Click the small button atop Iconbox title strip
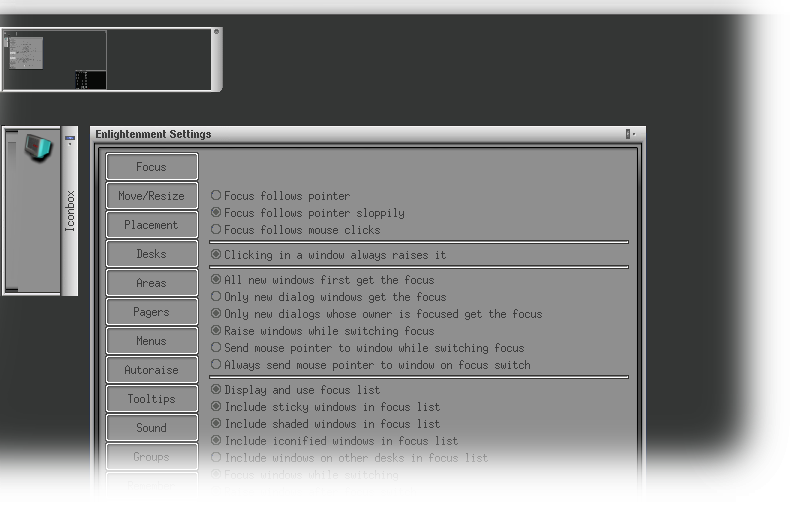800x525 pixels. 70,138
